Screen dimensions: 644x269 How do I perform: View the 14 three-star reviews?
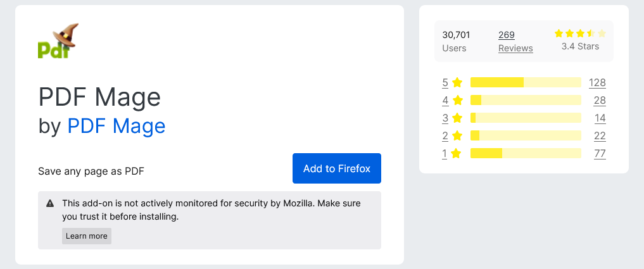tap(600, 118)
